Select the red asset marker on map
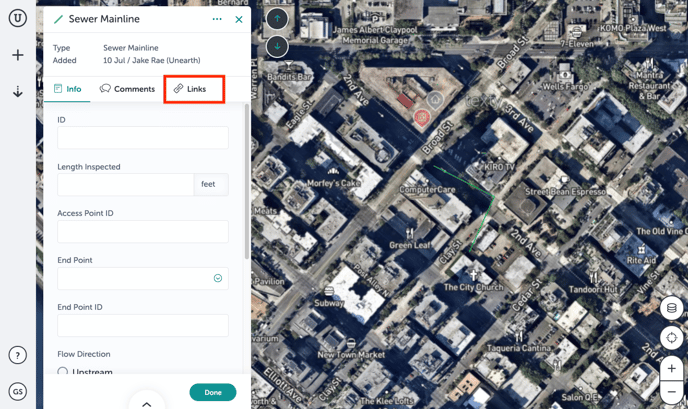 pos(422,118)
